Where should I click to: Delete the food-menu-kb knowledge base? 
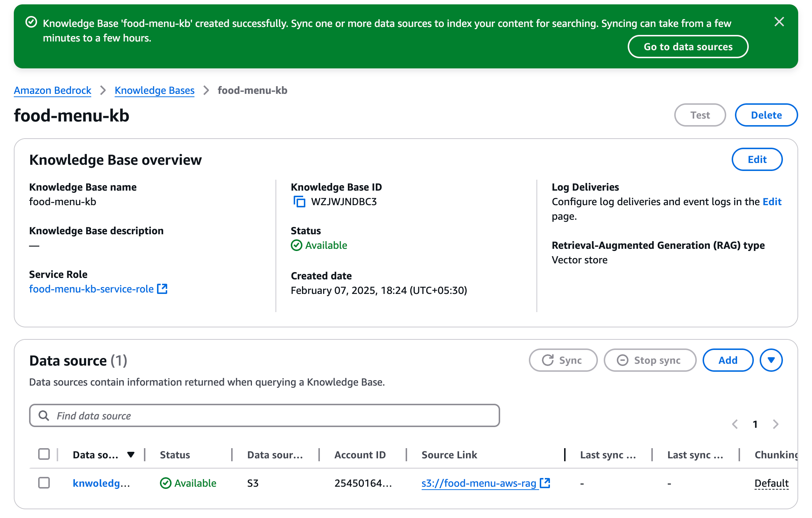point(766,115)
